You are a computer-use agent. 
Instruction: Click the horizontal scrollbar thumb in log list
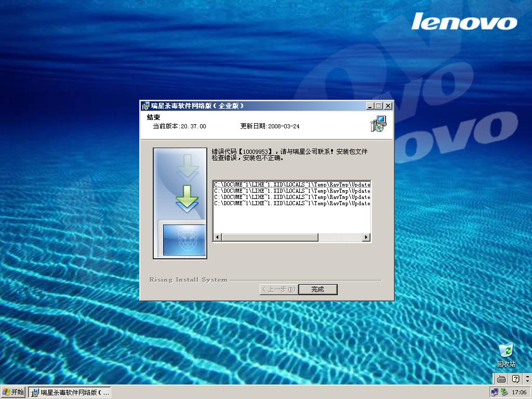point(270,237)
